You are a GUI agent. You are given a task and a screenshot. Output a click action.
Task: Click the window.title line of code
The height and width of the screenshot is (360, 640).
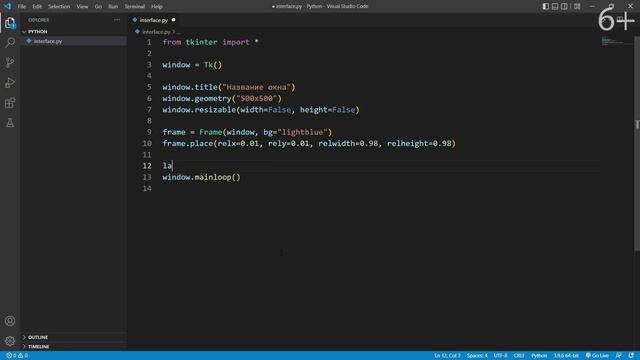coord(229,87)
